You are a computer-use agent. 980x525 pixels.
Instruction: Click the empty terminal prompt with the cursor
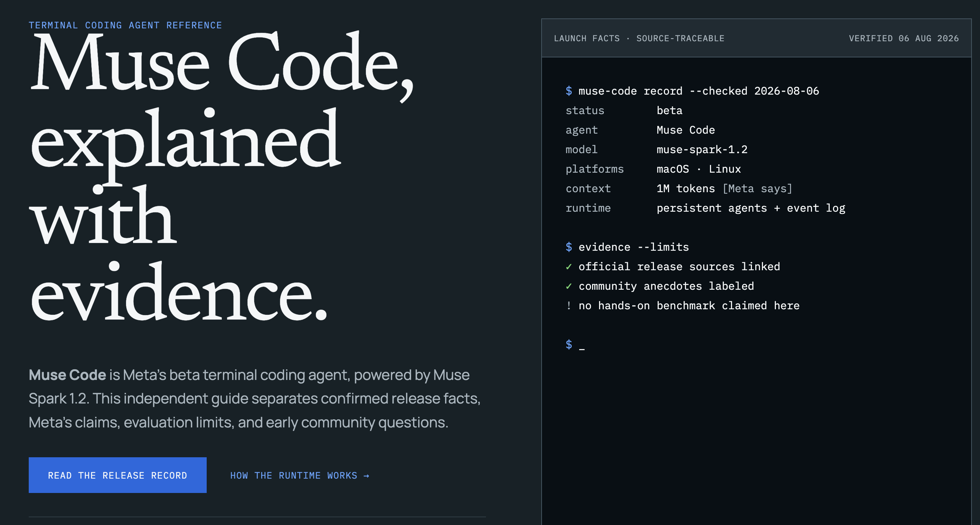click(x=575, y=345)
